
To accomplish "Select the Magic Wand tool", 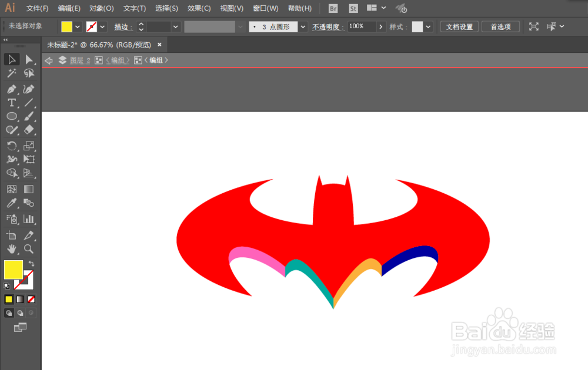I will [12, 73].
